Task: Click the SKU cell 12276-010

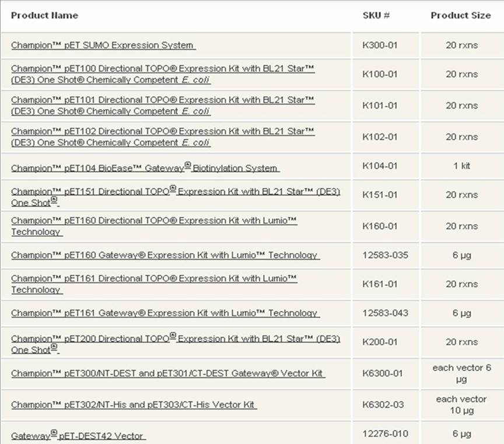Action: click(385, 433)
